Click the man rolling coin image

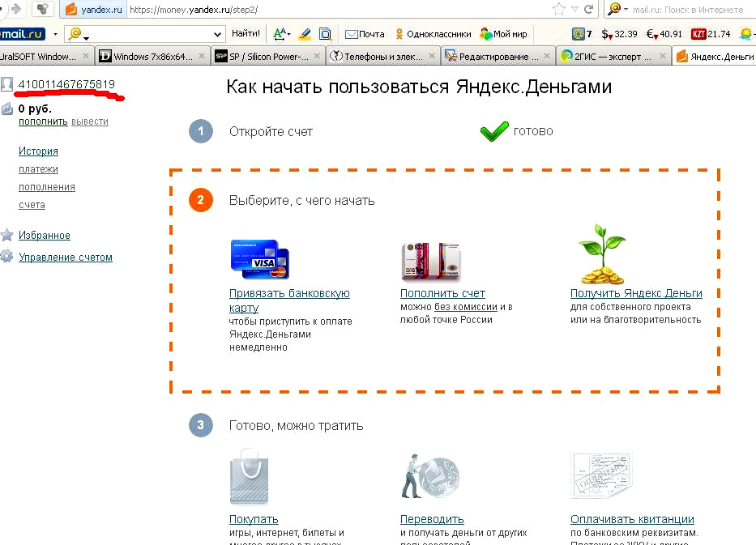point(430,476)
